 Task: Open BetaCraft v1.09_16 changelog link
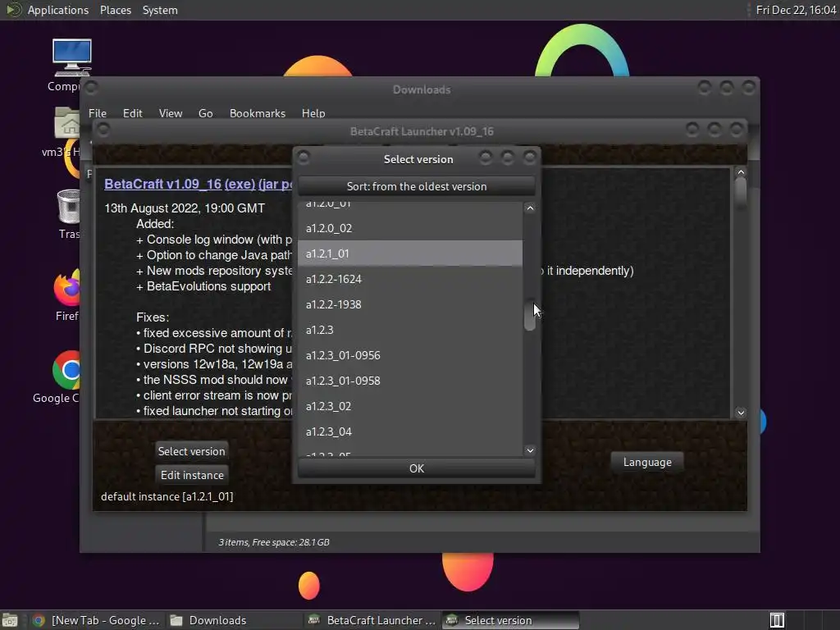[x=163, y=184]
